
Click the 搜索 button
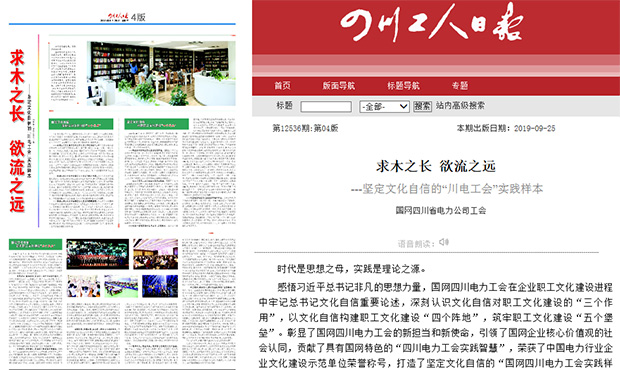click(422, 106)
